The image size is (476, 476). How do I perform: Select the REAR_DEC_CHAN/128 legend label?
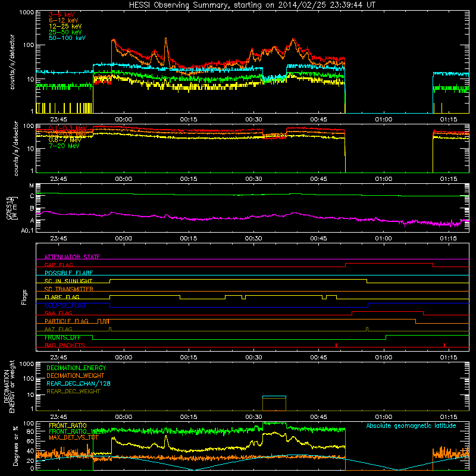tap(79, 383)
